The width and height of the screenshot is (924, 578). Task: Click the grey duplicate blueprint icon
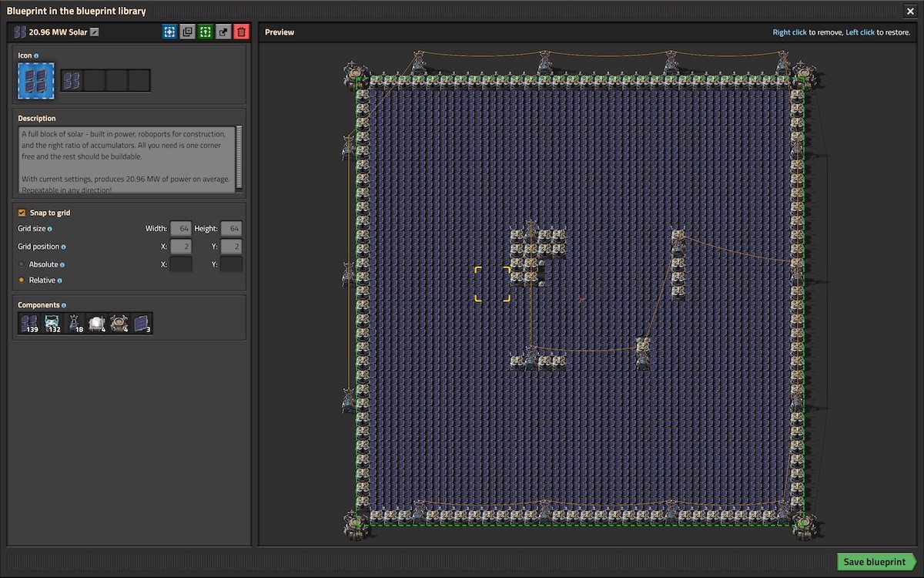pos(187,32)
